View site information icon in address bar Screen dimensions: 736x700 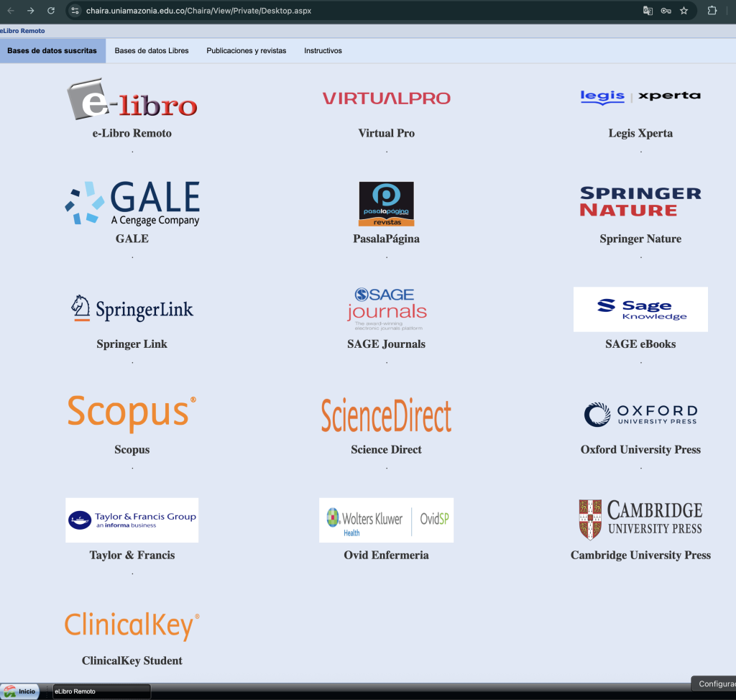(75, 10)
